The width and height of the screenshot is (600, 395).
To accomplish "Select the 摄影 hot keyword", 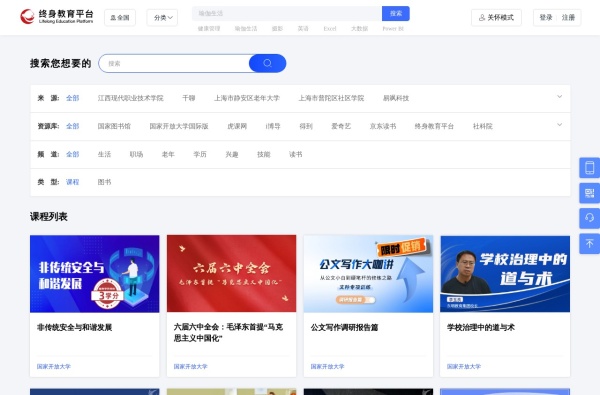I will 277,29.
